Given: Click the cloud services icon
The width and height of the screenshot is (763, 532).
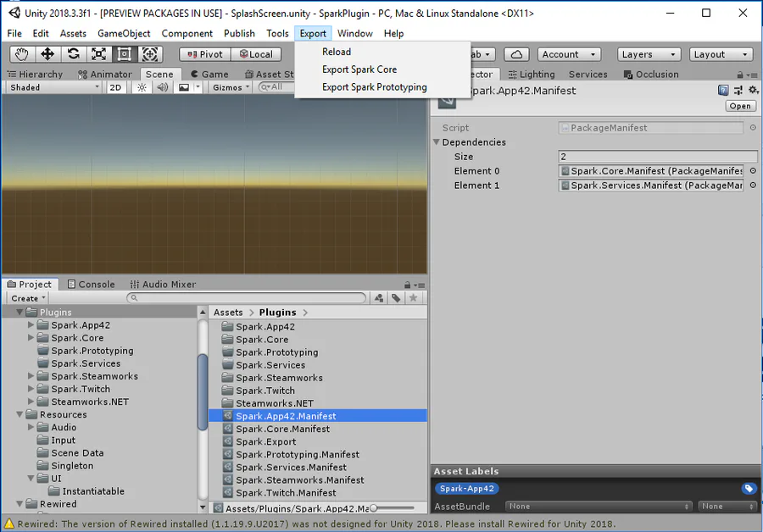Looking at the screenshot, I should [x=517, y=54].
